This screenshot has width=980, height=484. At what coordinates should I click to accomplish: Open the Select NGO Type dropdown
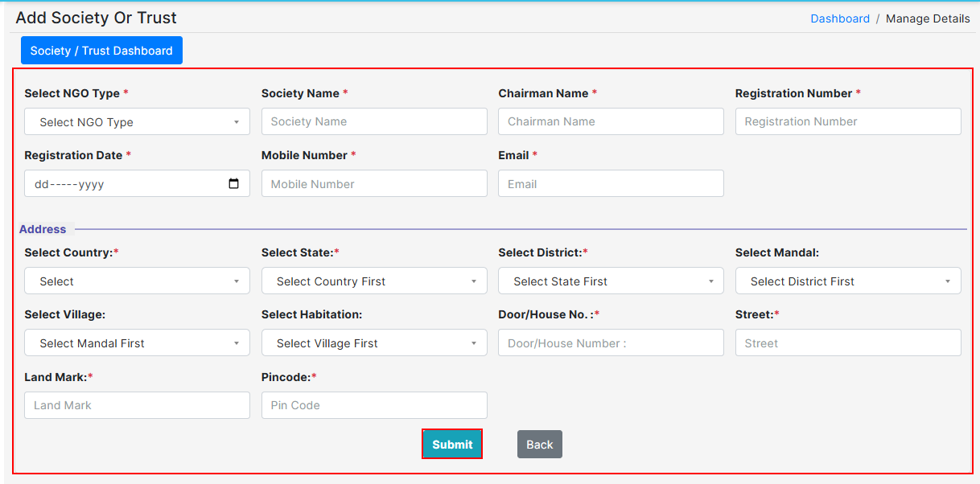[x=137, y=122]
